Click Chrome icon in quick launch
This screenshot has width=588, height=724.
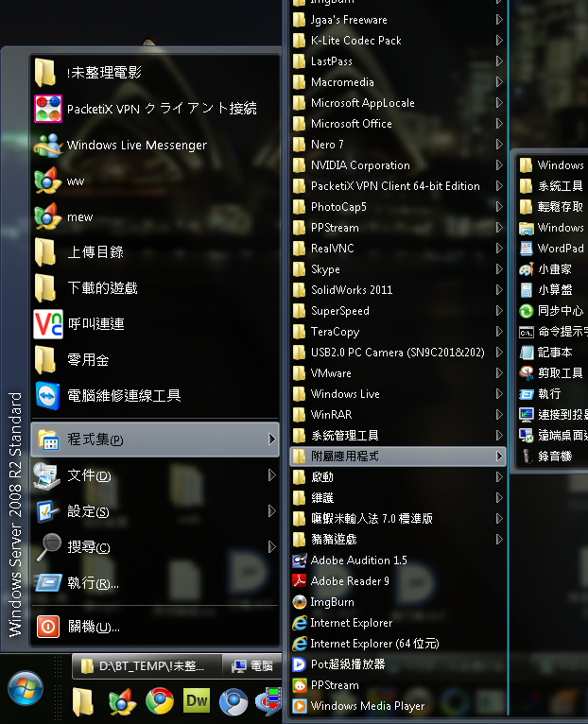pyautogui.click(x=160, y=701)
